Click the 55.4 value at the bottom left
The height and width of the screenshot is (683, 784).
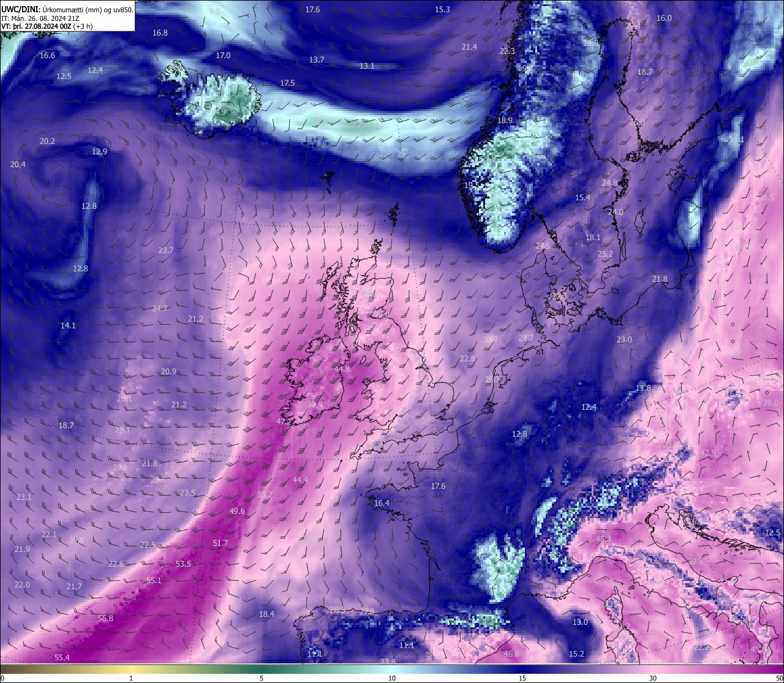pos(62,657)
